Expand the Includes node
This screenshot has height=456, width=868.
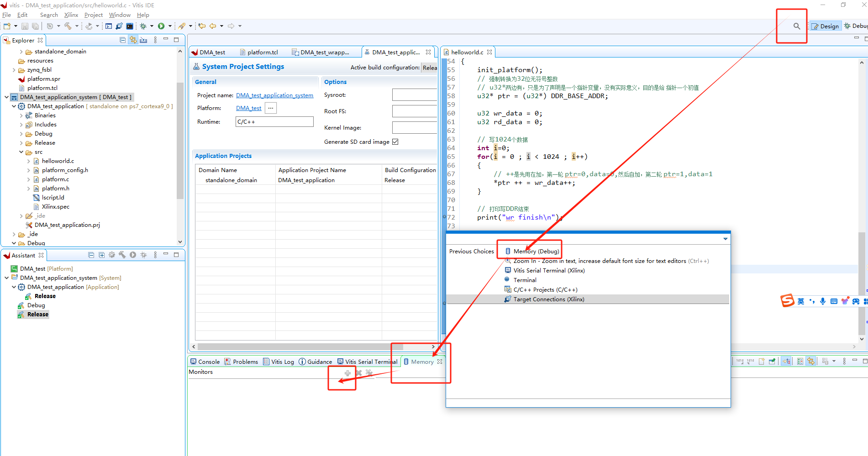(21, 125)
